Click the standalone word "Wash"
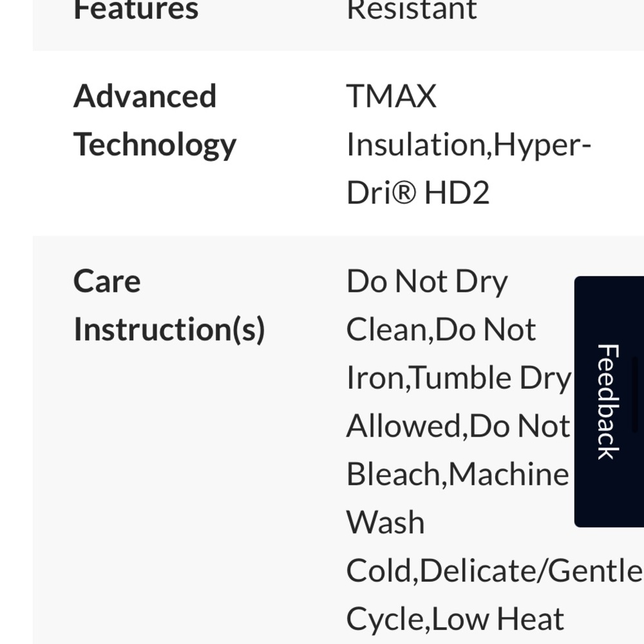 (385, 522)
